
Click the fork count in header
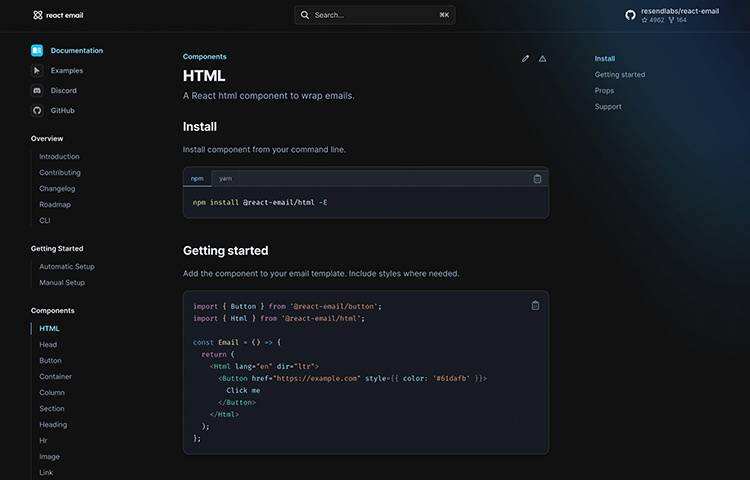pos(678,20)
